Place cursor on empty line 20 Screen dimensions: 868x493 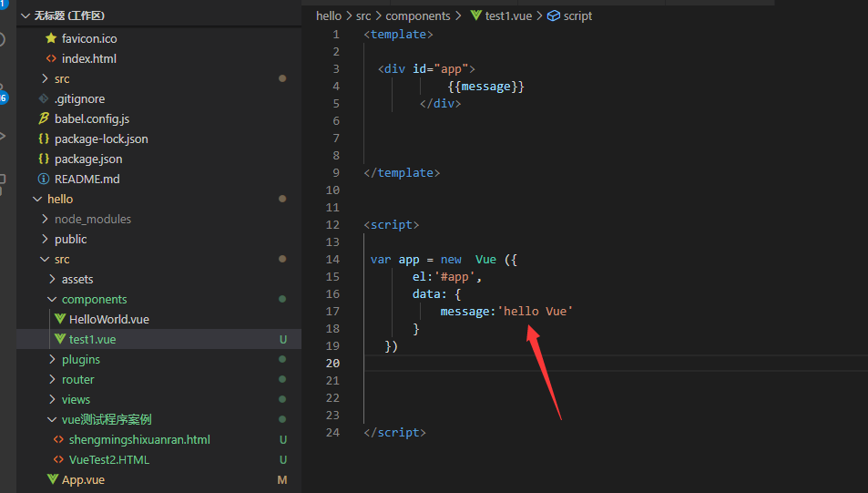(616, 364)
